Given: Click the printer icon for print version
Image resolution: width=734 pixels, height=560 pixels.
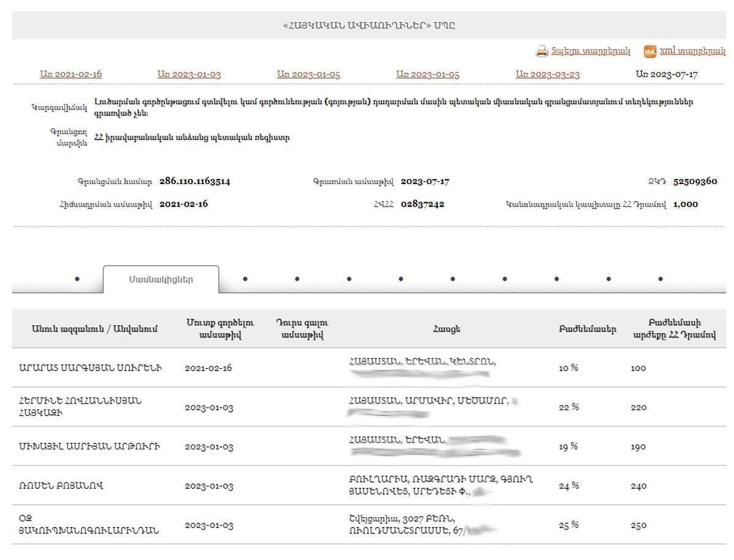Looking at the screenshot, I should coord(542,51).
